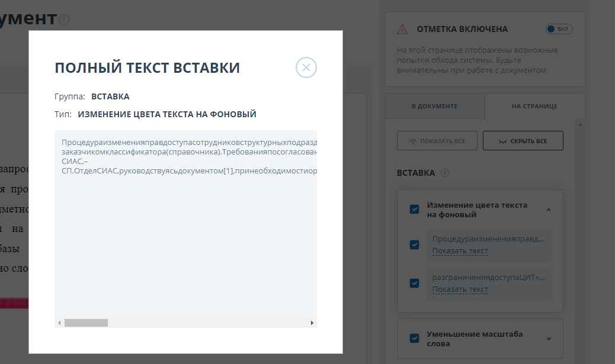Click the dialog's horizontal scrollbar left arrow

[59, 323]
